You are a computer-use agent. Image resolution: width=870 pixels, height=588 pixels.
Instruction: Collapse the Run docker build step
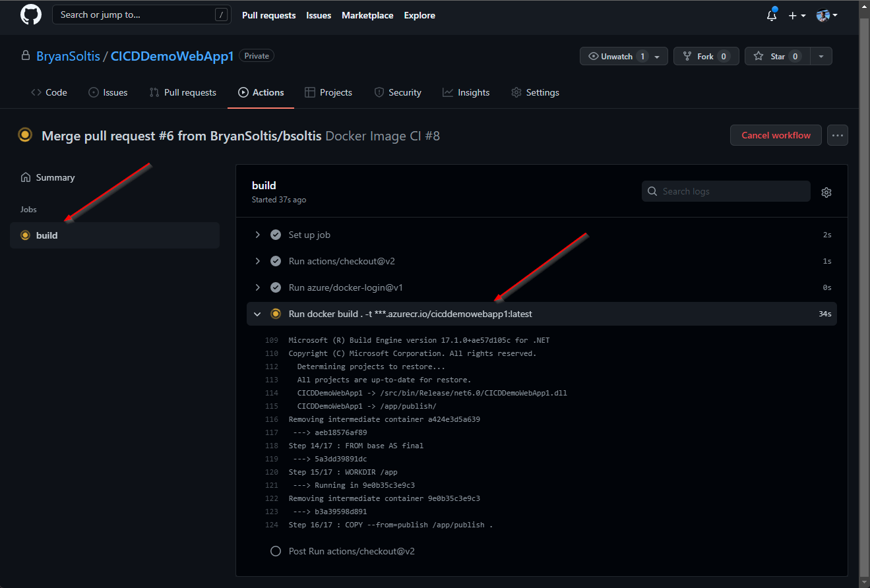pyautogui.click(x=257, y=314)
